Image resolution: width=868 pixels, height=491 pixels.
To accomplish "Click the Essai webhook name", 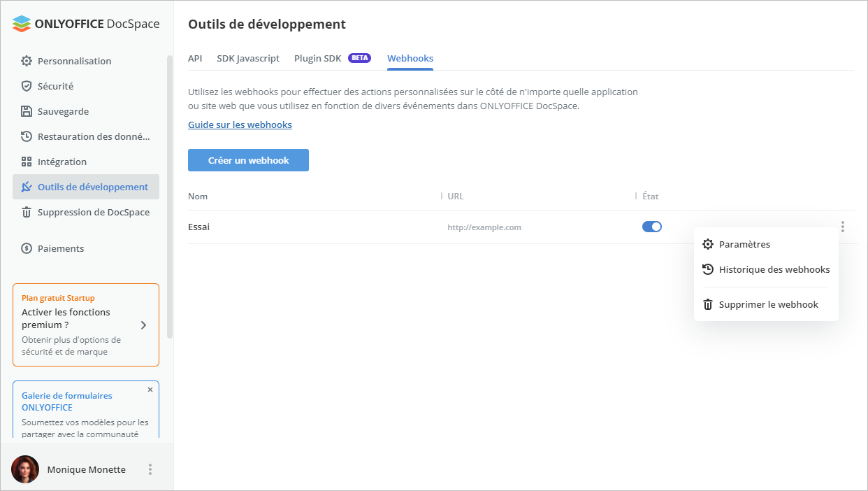I will (199, 227).
